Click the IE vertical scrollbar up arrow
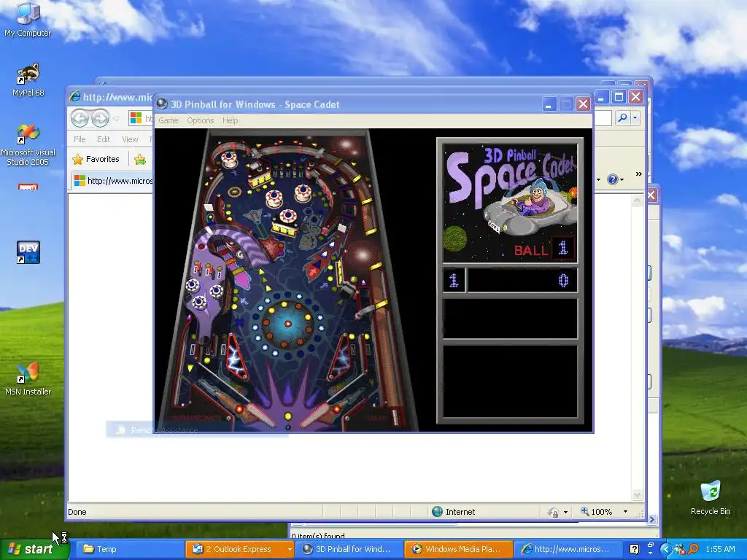Image resolution: width=747 pixels, height=560 pixels. 637,201
